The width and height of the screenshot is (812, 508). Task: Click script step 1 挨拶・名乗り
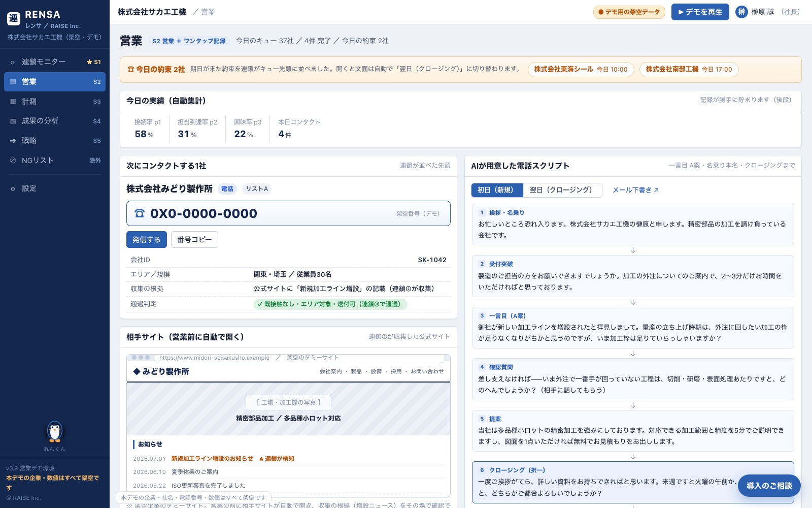point(633,225)
